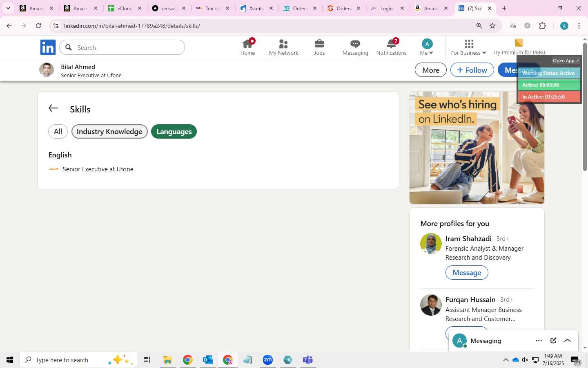588x368 pixels.
Task: Open Microsoft Teams from taskbar
Action: coord(307,360)
